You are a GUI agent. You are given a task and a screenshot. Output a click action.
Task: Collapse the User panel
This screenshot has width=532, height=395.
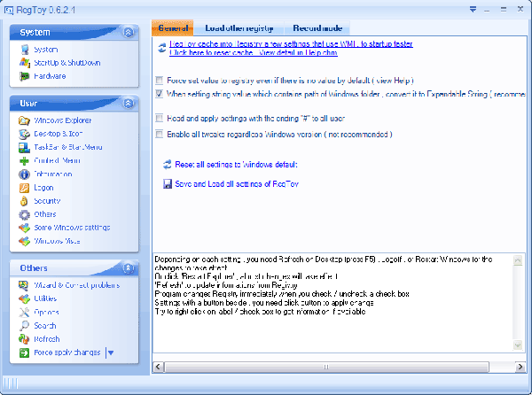coord(129,104)
